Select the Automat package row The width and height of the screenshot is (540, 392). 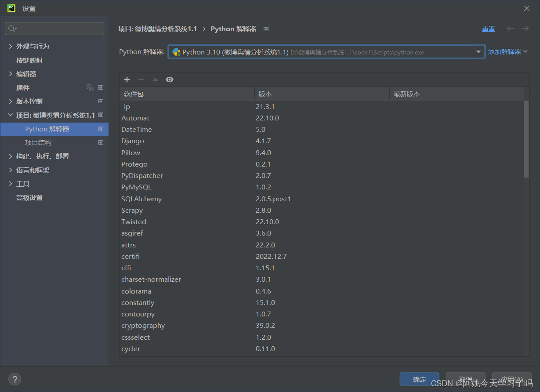[x=322, y=118]
